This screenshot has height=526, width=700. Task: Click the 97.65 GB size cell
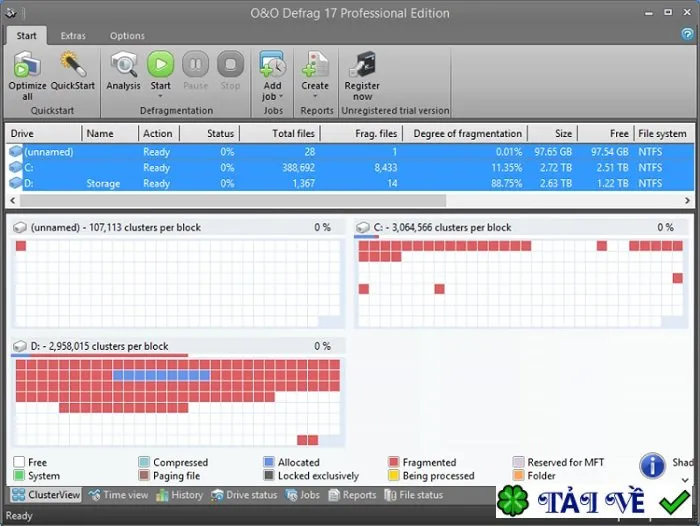click(553, 152)
